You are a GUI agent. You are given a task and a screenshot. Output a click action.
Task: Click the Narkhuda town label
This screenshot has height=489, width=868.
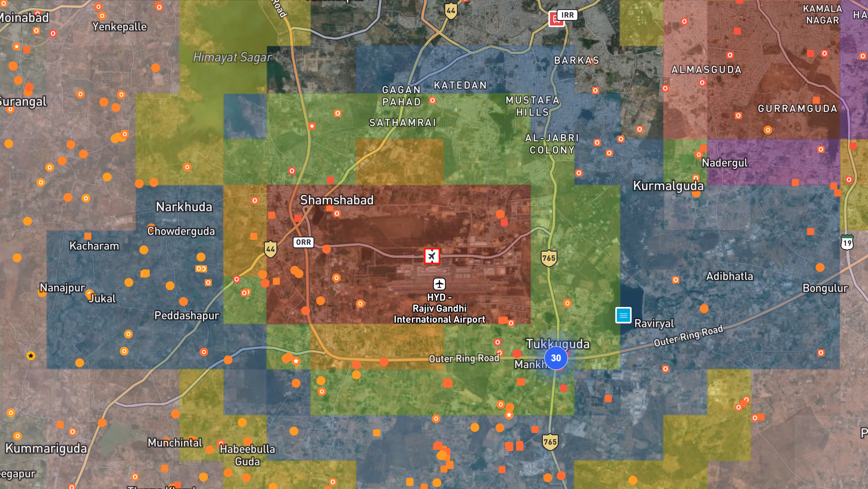[184, 207]
